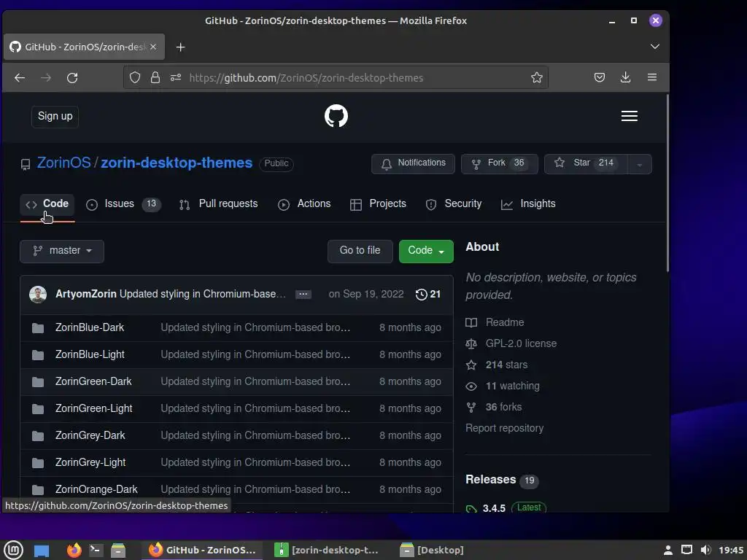This screenshot has width=747, height=560.
Task: Open the ZorinOS organization link
Action: [64, 163]
